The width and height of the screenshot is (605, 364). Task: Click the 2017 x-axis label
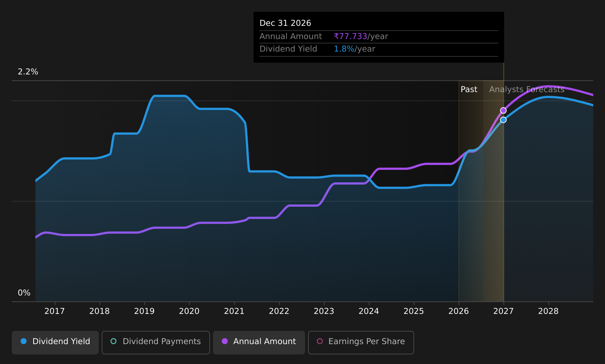point(55,311)
